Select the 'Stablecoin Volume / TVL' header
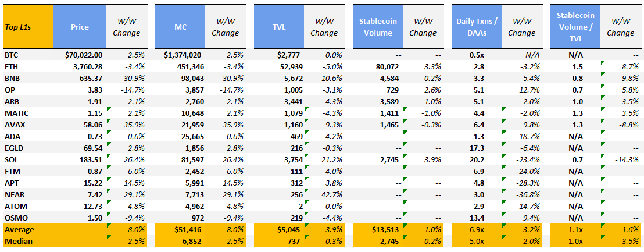The height and width of the screenshot is (252, 644). (576, 27)
